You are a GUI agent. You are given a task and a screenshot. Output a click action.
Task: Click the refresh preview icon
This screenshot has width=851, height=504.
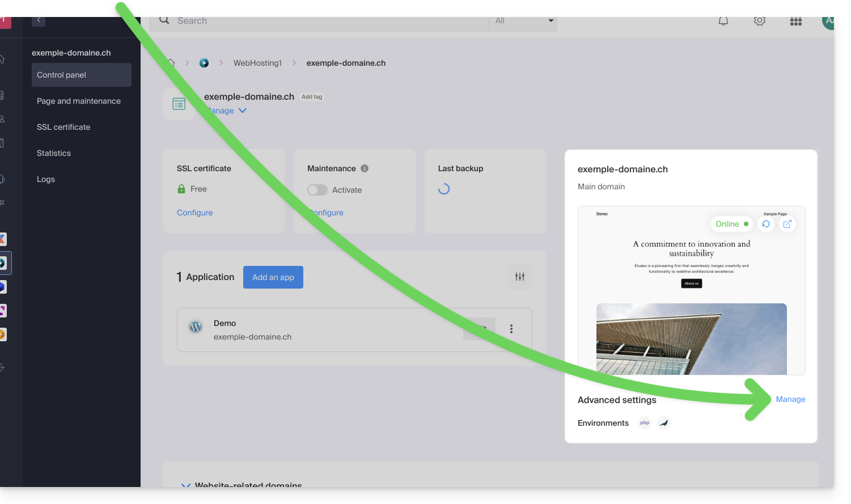[x=766, y=224]
